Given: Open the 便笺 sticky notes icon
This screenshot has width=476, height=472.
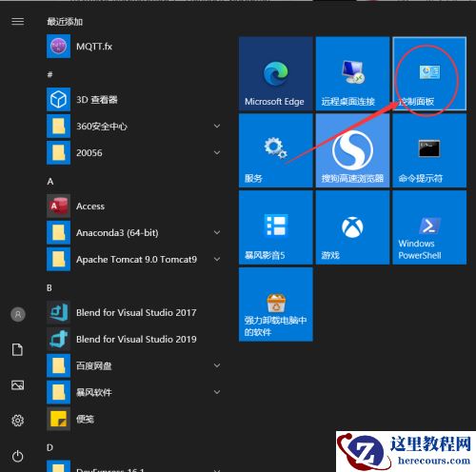Looking at the screenshot, I should click(x=58, y=419).
